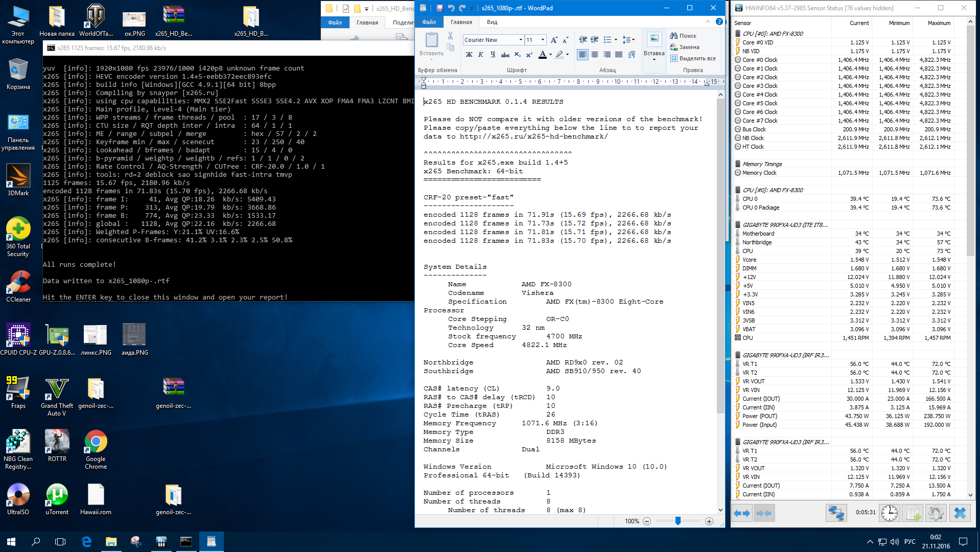Click the WordPad undo arrow
The image size is (980, 552).
pyautogui.click(x=451, y=8)
